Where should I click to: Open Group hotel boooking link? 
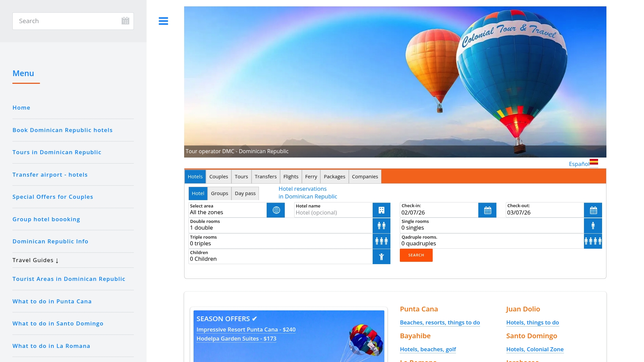tap(46, 219)
